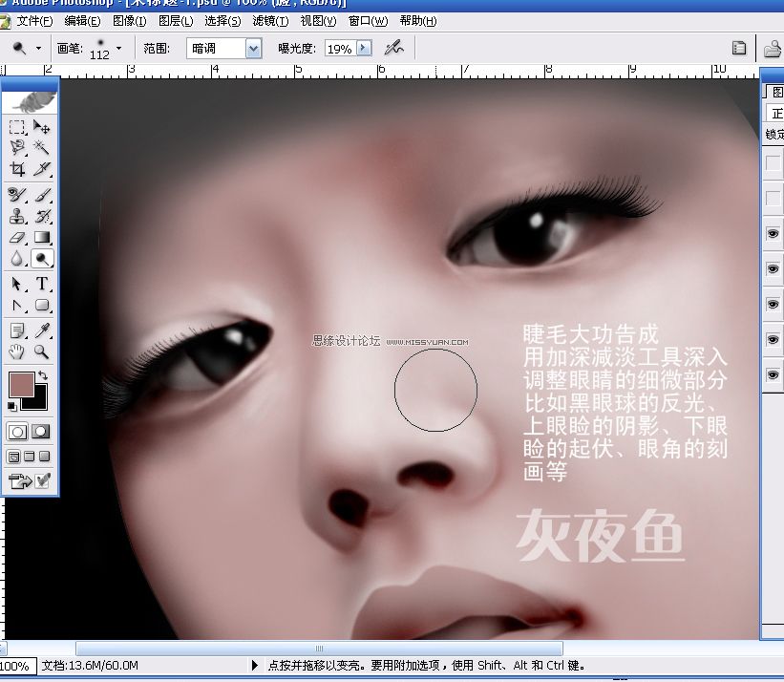This screenshot has height=682, width=784.
Task: Open the layer blend mode dropdown 正
Action: point(775,113)
